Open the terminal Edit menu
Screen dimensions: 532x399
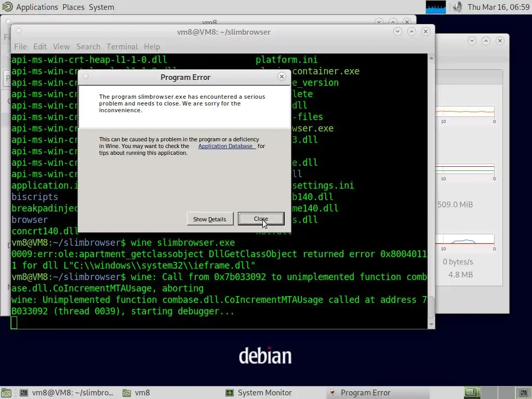tap(40, 46)
